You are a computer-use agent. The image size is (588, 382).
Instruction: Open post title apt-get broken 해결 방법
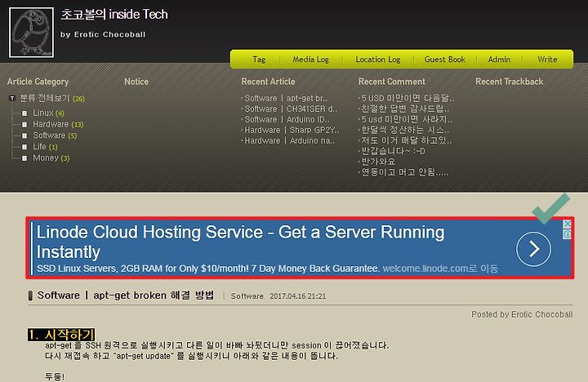click(126, 295)
